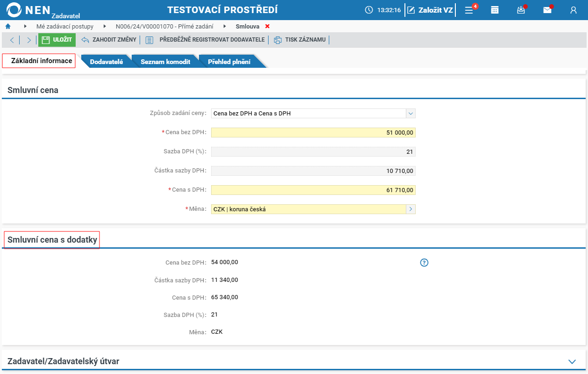Click the Smlouva breadcrumb label
This screenshot has height=374, width=588.
pyautogui.click(x=248, y=27)
